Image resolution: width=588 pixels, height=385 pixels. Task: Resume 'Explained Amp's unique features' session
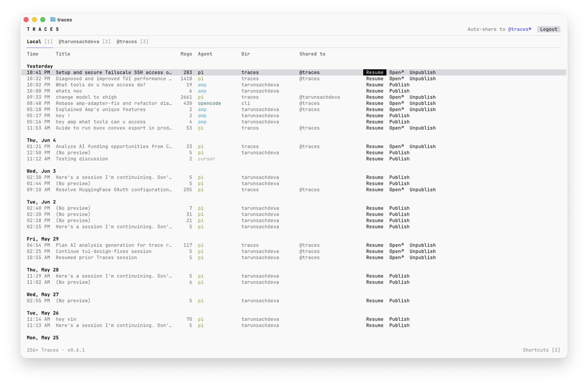coord(375,109)
